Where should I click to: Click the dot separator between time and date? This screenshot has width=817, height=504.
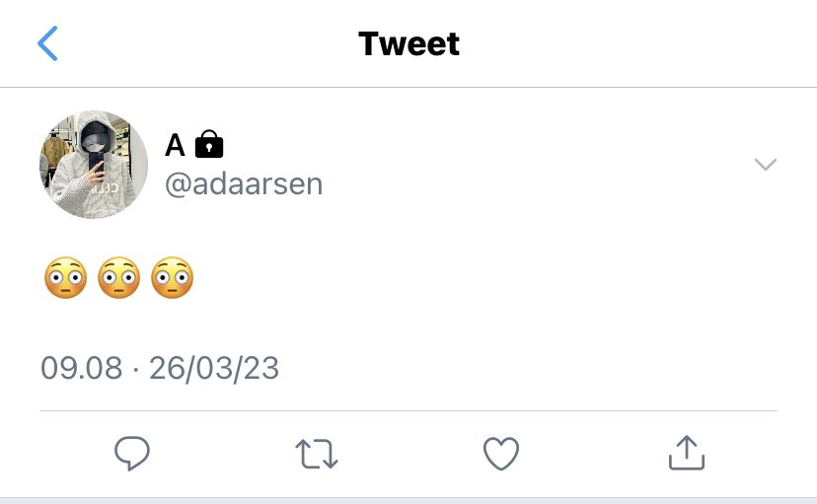136,369
